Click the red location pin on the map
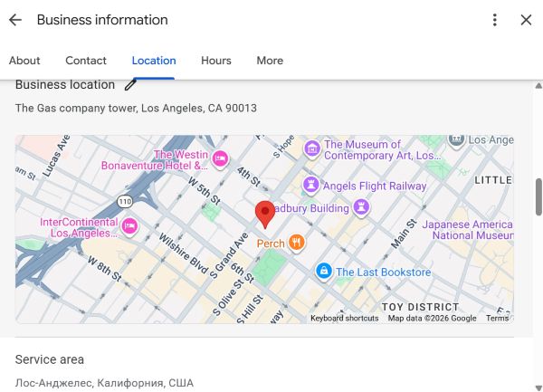This screenshot has width=543, height=392. (x=265, y=215)
